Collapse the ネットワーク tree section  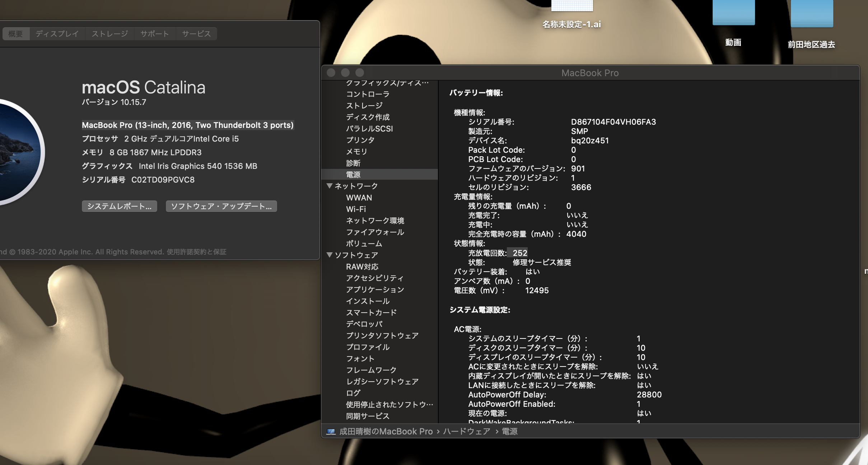[x=330, y=186]
